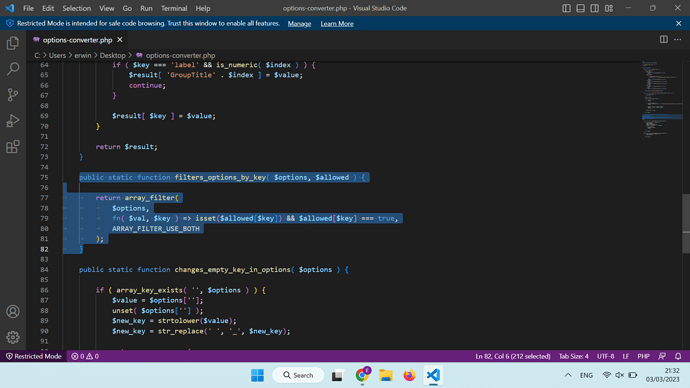Viewport: 690px width, 388px height.
Task: Expand the erwin breadcrumb
Action: click(83, 55)
